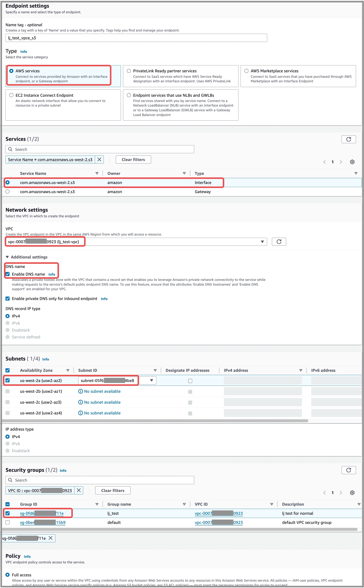Viewport: 364px width, 588px height.
Task: Remove the selected sg-0fd6 security group chip
Action: (51, 538)
